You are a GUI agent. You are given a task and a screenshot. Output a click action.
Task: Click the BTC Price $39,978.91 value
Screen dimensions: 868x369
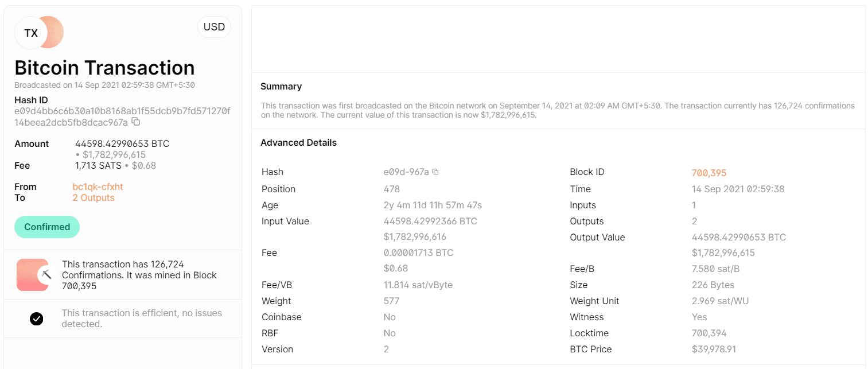[x=715, y=349]
